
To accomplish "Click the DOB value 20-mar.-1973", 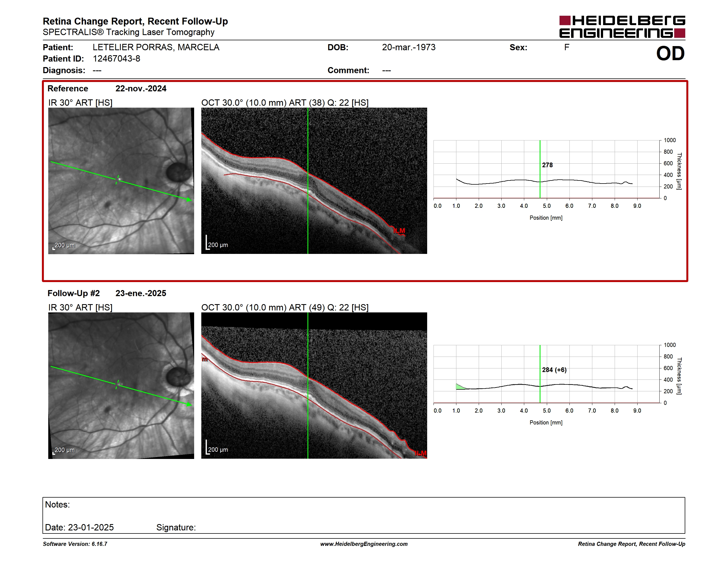I will 409,47.
